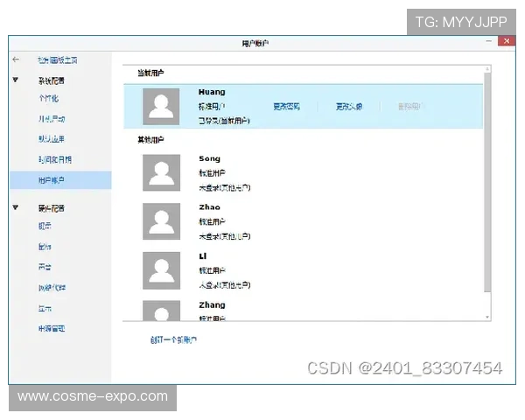This screenshot has height=420, width=525.
Task: Click the user list vertical scrollbar
Action: [487, 192]
